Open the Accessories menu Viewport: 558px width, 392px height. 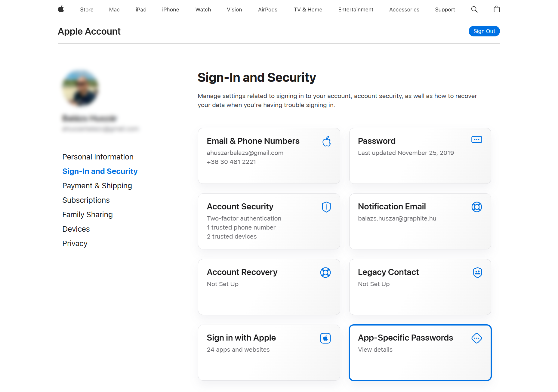(x=404, y=10)
